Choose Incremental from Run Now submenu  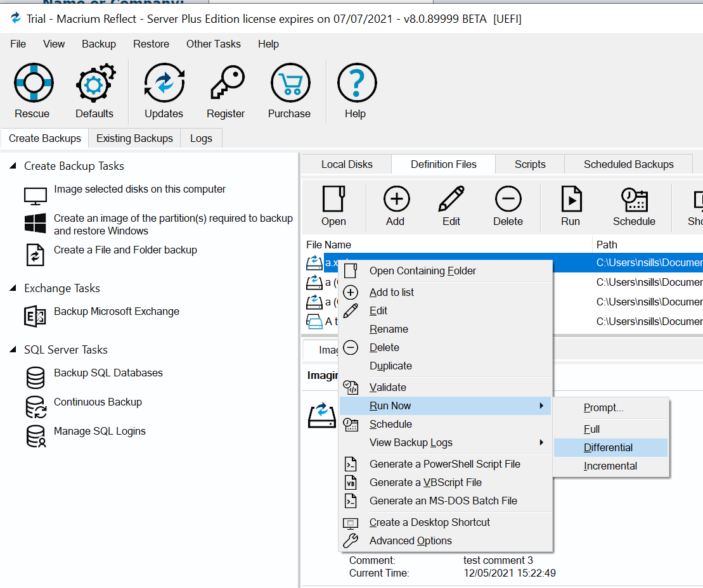coord(610,466)
